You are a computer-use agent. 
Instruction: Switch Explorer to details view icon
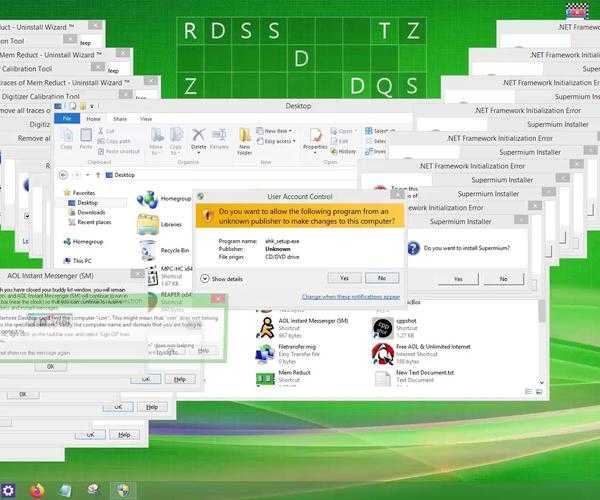pos(529,391)
